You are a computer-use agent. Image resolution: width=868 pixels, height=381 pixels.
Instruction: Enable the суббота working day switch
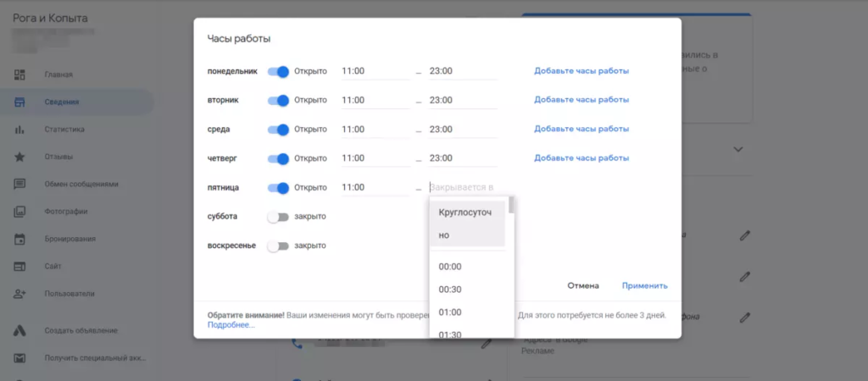278,217
